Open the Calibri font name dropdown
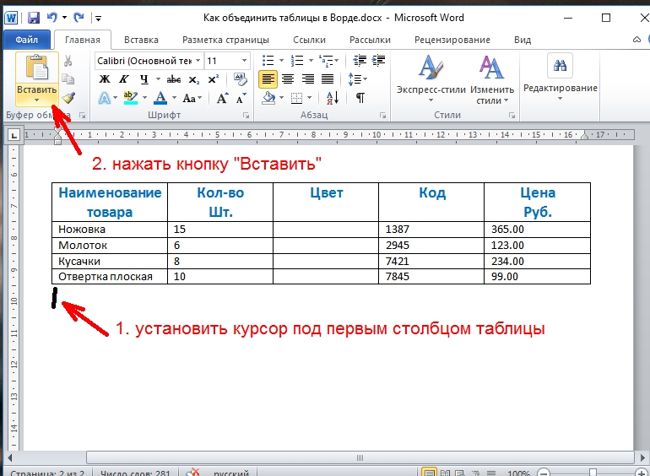The height and width of the screenshot is (476, 650). click(198, 61)
